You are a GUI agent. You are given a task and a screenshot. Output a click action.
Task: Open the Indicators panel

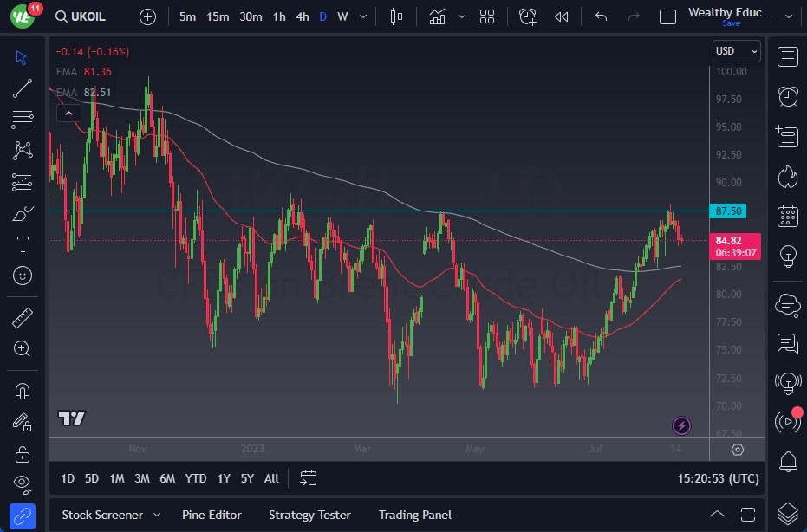pos(437,16)
